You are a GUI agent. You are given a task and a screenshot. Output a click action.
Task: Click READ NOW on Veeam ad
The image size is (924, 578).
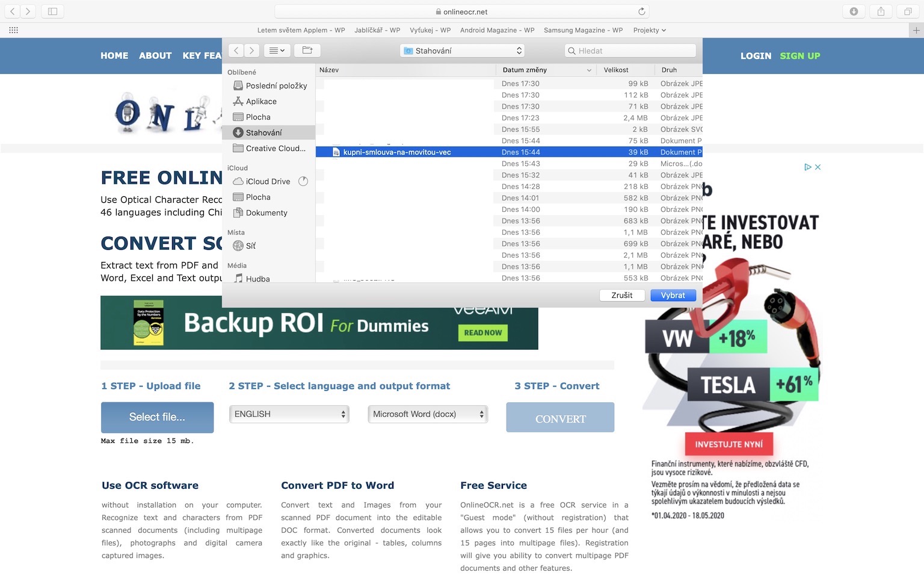[483, 333]
